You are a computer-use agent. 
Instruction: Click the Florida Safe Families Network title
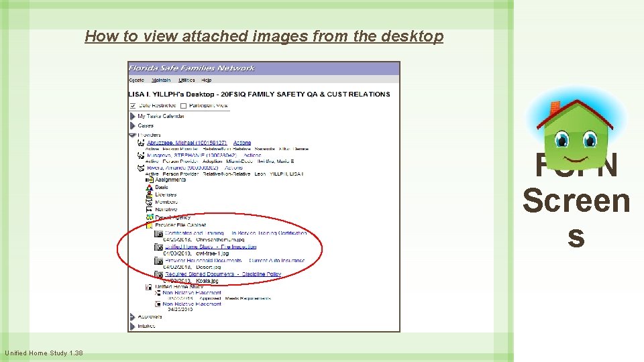coord(192,68)
